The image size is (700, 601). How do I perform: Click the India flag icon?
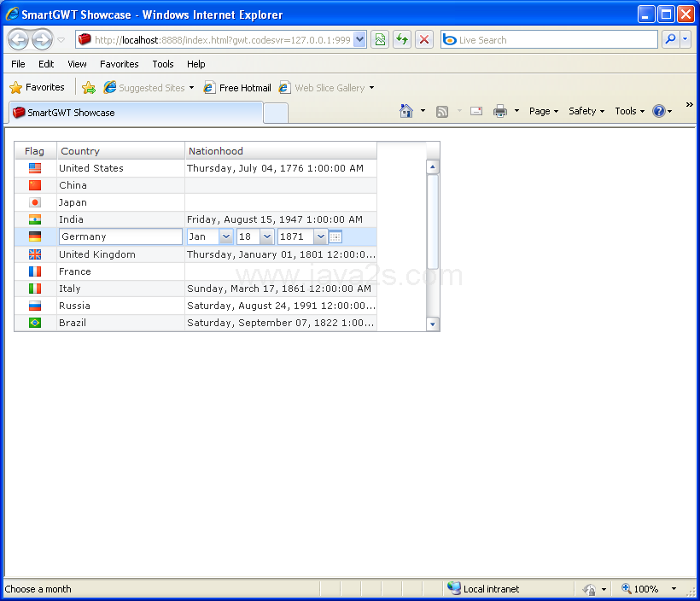click(35, 219)
